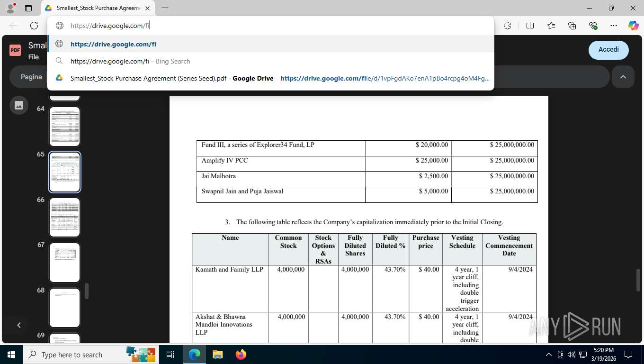
Task: Open Collections icon in toolbar
Action: click(572, 26)
